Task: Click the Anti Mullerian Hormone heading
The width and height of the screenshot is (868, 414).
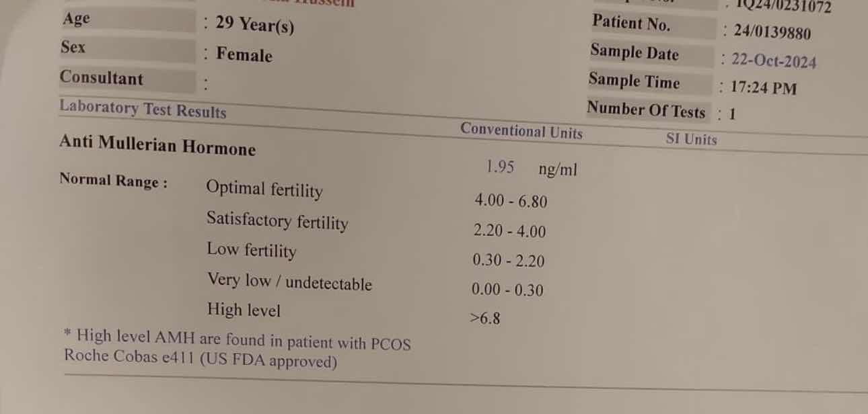Action: pos(157,145)
